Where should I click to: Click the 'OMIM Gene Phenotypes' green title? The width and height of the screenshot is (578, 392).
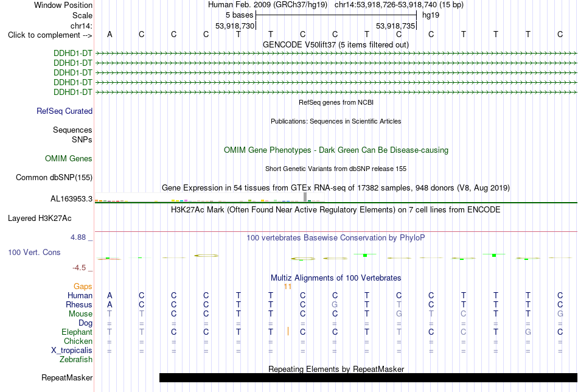coord(336,150)
